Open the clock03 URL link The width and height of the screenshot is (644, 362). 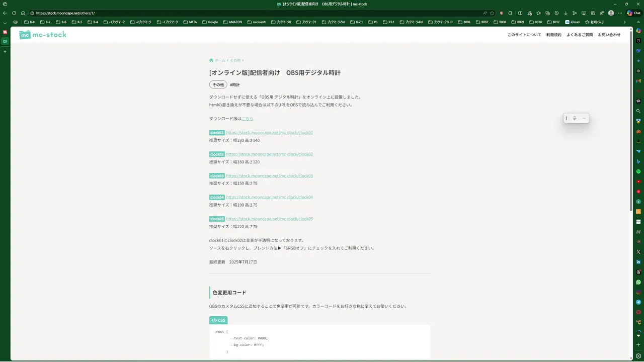[x=269, y=176]
